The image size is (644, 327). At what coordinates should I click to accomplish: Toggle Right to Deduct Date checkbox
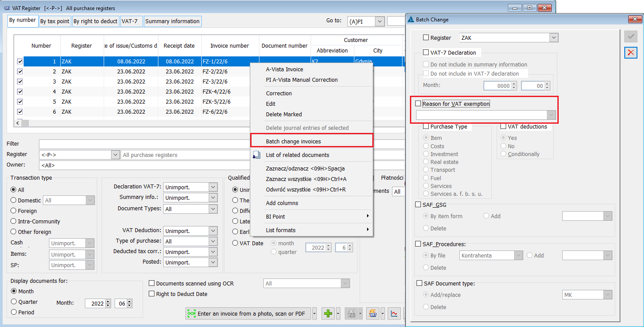coord(152,294)
